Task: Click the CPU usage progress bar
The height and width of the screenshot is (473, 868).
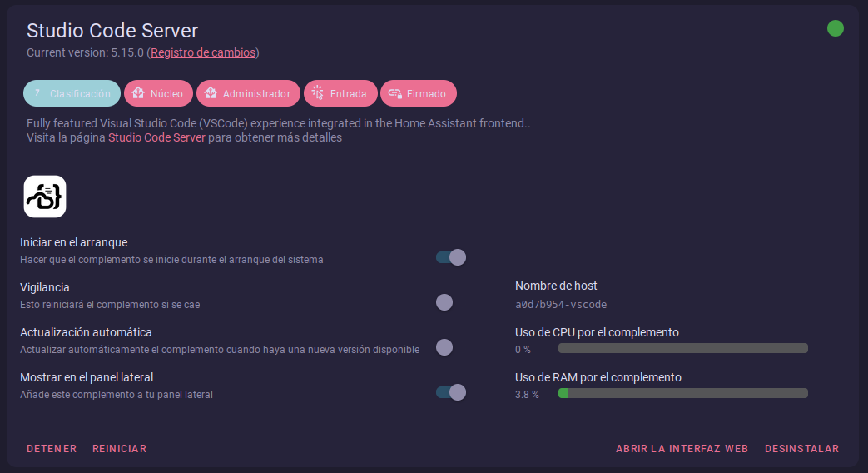Action: coord(682,348)
